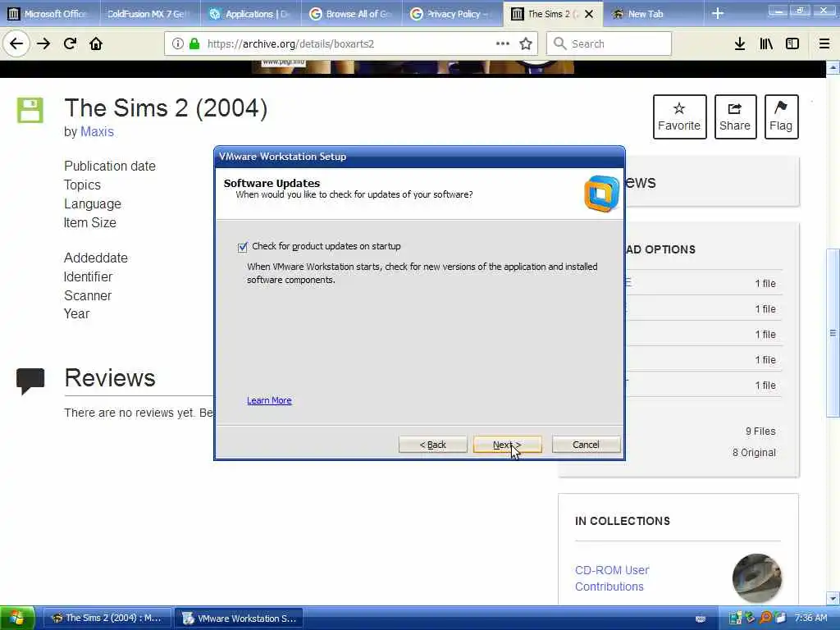Open the downloads arrow icon
The width and height of the screenshot is (840, 630).
(x=740, y=44)
